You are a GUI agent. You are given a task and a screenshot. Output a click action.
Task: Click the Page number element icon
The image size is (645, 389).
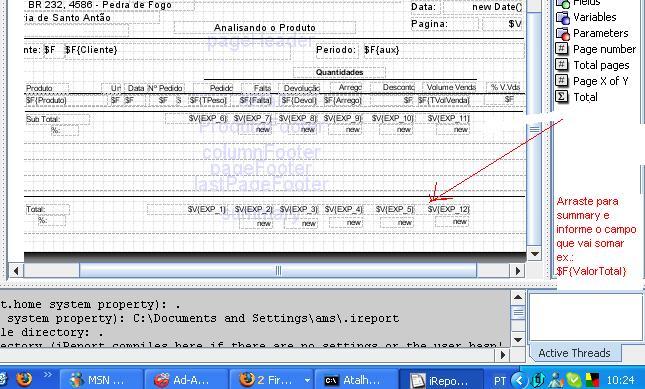[562, 49]
